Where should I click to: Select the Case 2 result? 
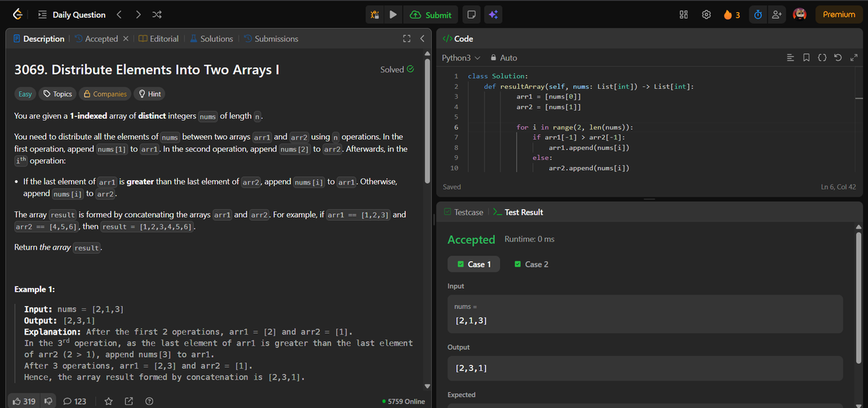(x=532, y=264)
